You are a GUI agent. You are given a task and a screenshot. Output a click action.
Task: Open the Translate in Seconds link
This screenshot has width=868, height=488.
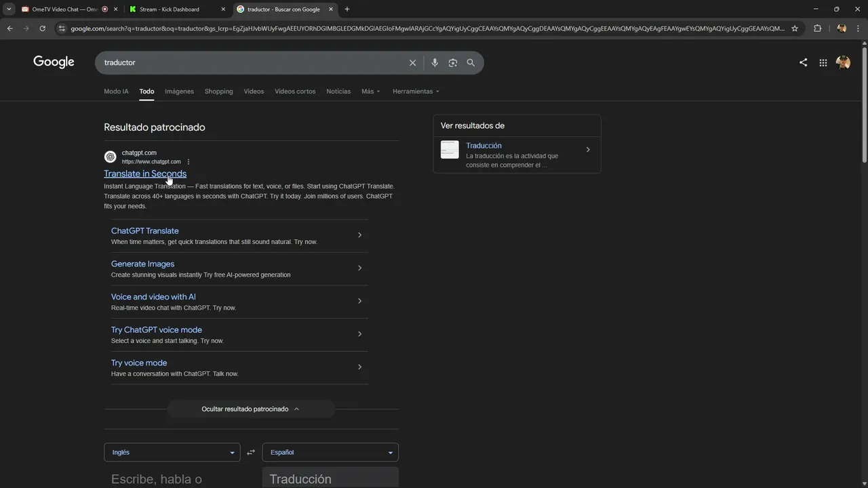tap(145, 174)
